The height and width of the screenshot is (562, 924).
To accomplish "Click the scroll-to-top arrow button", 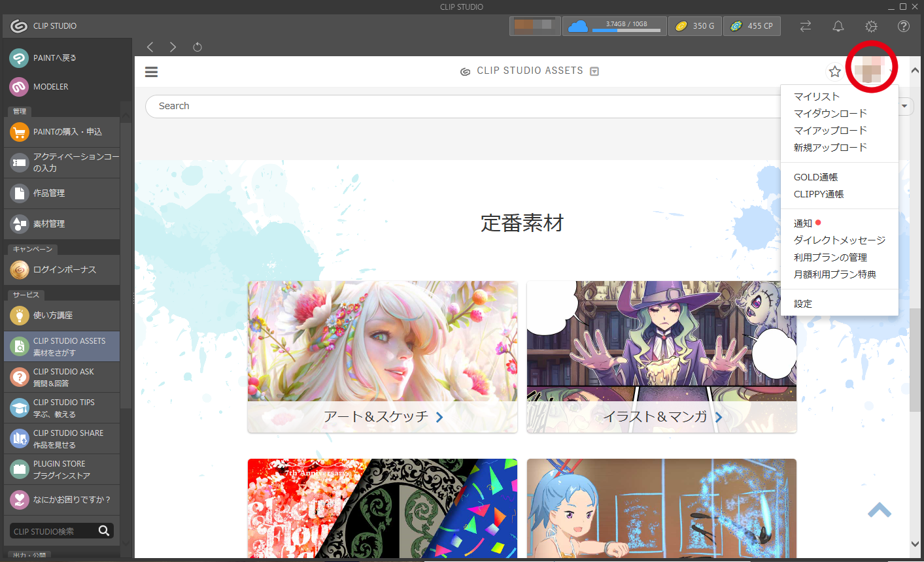I will click(880, 510).
